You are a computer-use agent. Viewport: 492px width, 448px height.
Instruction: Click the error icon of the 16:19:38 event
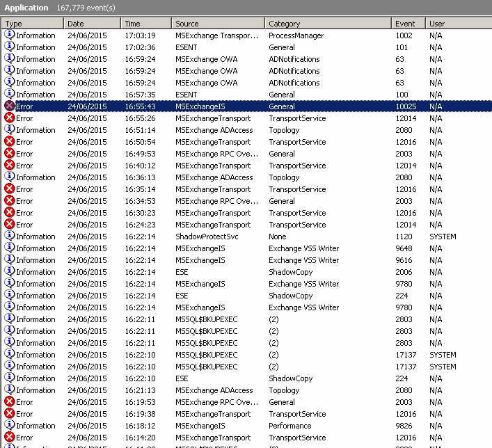pyautogui.click(x=10, y=413)
